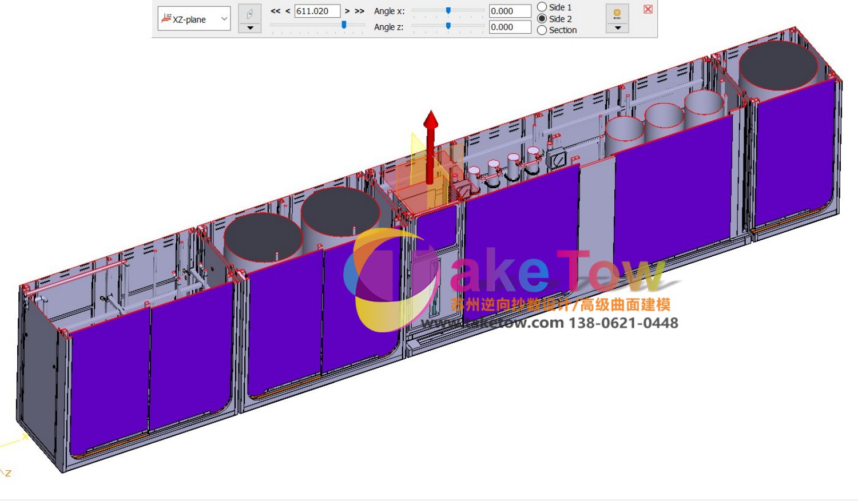858x504 pixels.
Task: Click the single-left step back arrow
Action: click(x=288, y=11)
